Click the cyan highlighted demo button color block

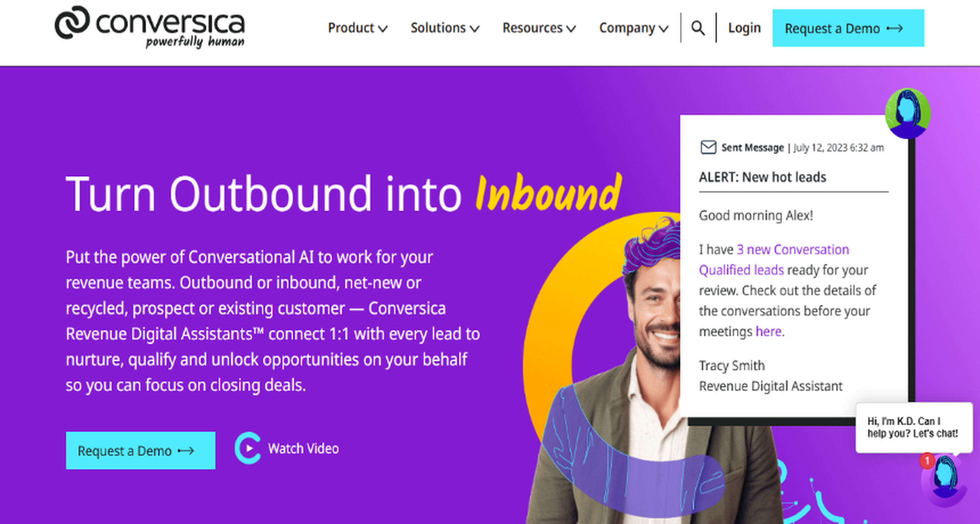pos(140,451)
